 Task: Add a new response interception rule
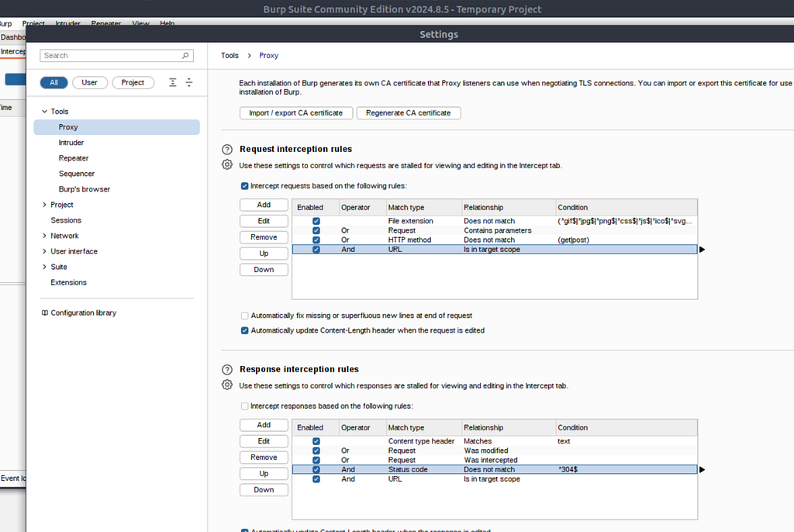[264, 425]
